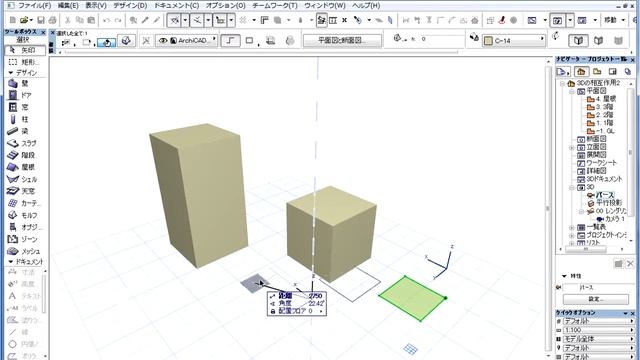
Task: Enable the second open-book structure display icon
Action: (x=599, y=40)
